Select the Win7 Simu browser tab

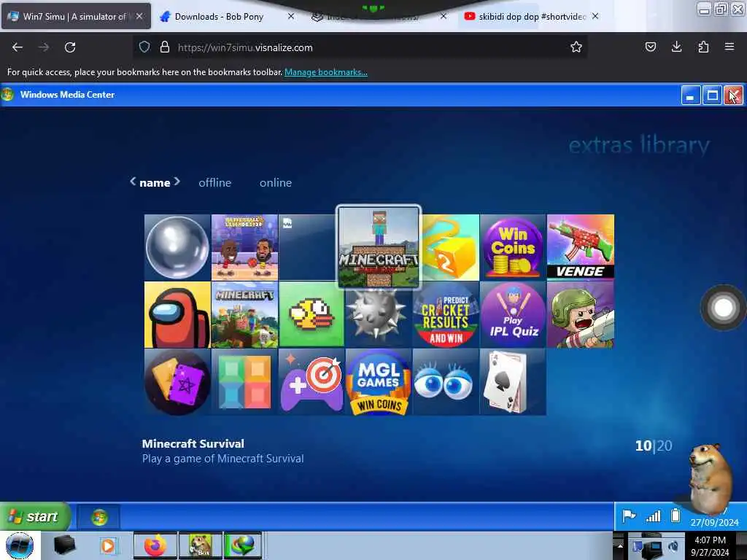pos(75,17)
